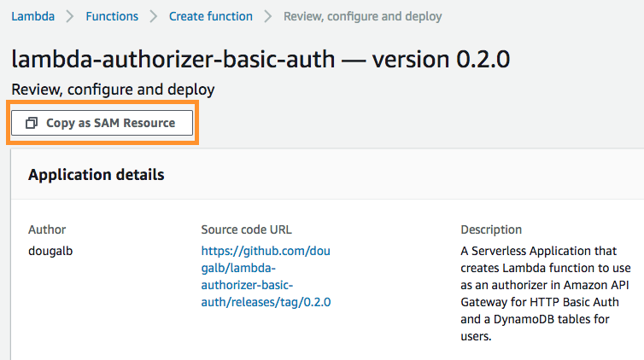Click the current breadcrumb 'Review, configure and deploy'
Viewport: 644px width, 360px height.
click(362, 16)
